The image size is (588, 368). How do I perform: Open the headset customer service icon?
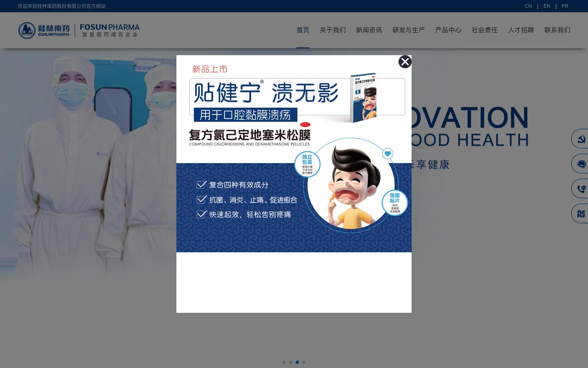(581, 164)
